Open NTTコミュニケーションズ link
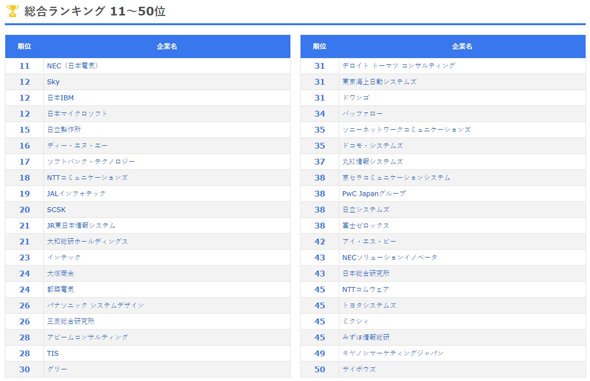The width and height of the screenshot is (590, 381). click(x=87, y=178)
